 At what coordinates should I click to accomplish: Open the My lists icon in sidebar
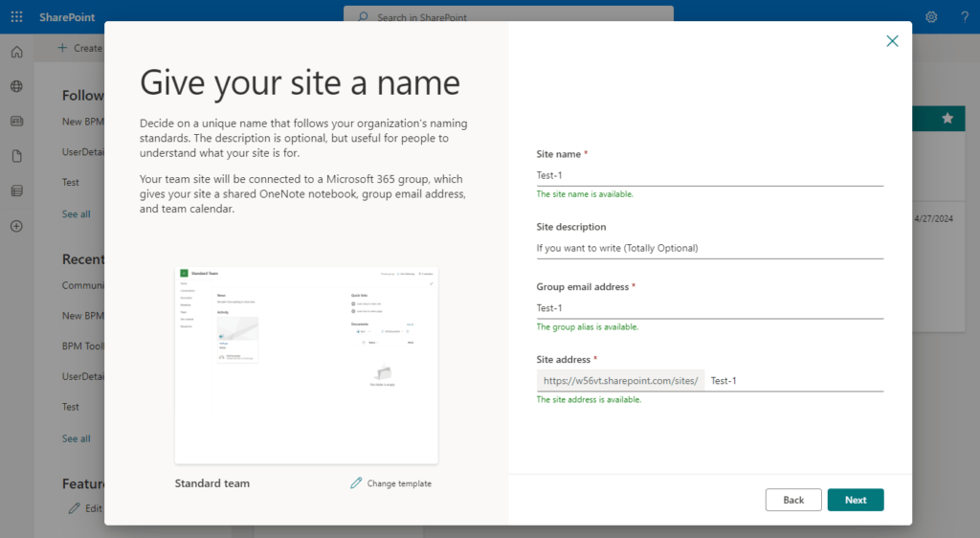pos(17,191)
